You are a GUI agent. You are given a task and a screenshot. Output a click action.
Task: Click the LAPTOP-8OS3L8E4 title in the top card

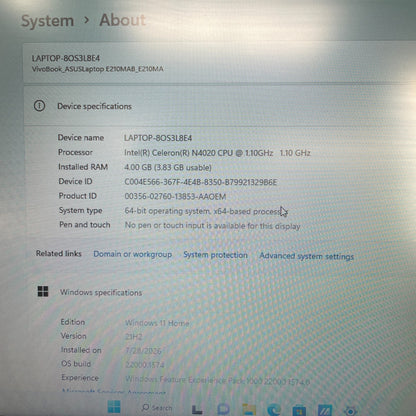(66, 58)
